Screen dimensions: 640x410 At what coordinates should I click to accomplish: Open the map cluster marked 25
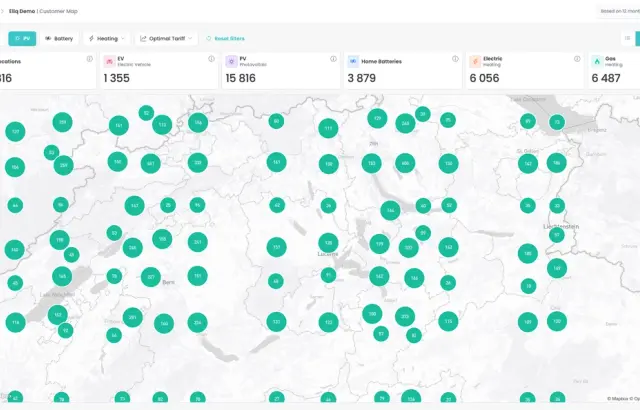pos(168,205)
